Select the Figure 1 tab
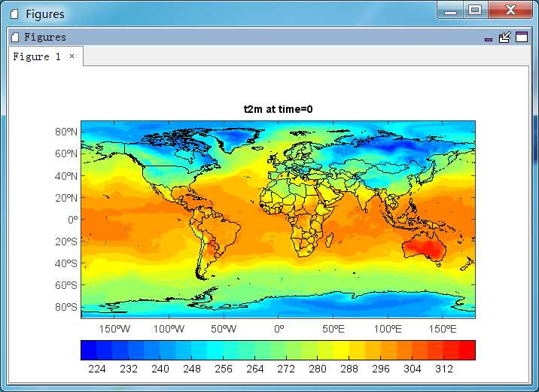 coord(37,56)
